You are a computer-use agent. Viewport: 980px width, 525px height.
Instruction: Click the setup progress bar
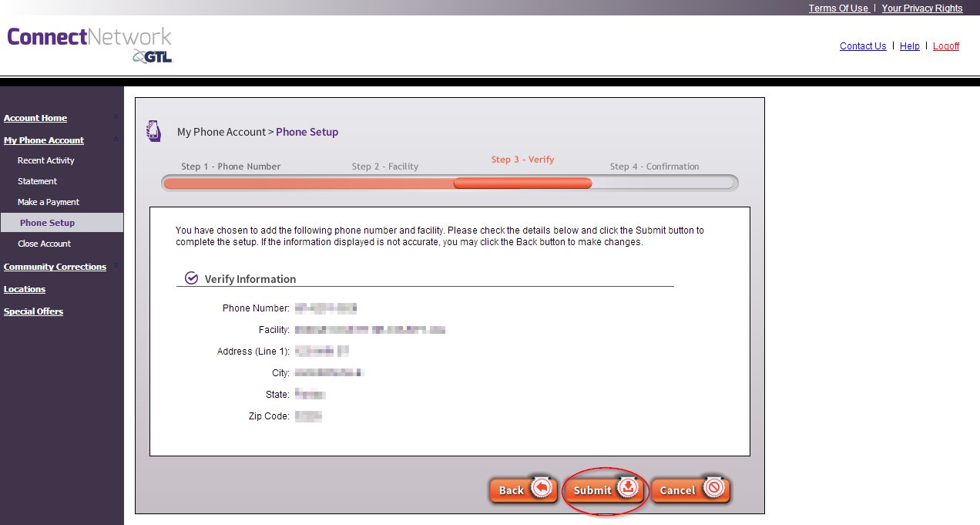[x=450, y=183]
